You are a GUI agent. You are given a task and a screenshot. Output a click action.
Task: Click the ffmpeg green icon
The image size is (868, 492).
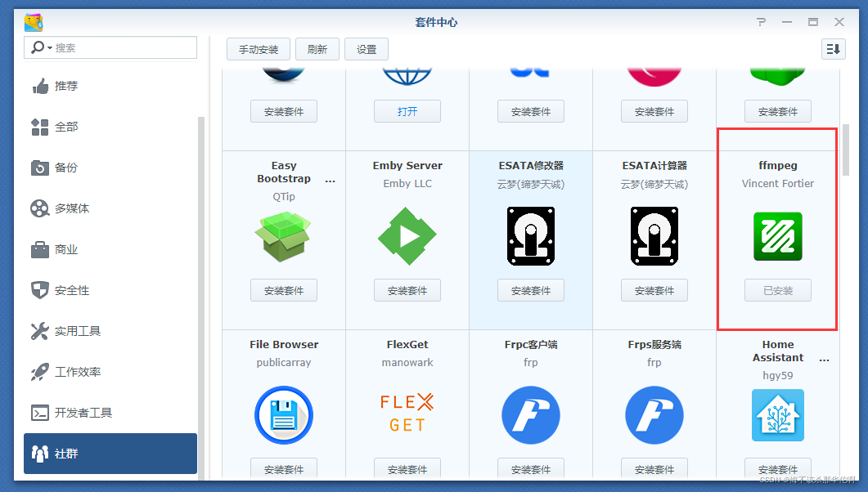pyautogui.click(x=778, y=236)
